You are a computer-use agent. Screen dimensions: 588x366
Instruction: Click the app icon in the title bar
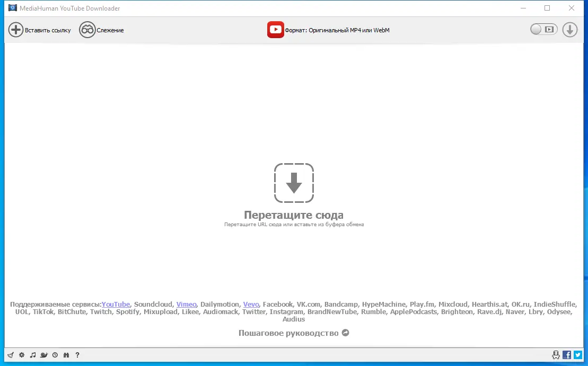12,8
